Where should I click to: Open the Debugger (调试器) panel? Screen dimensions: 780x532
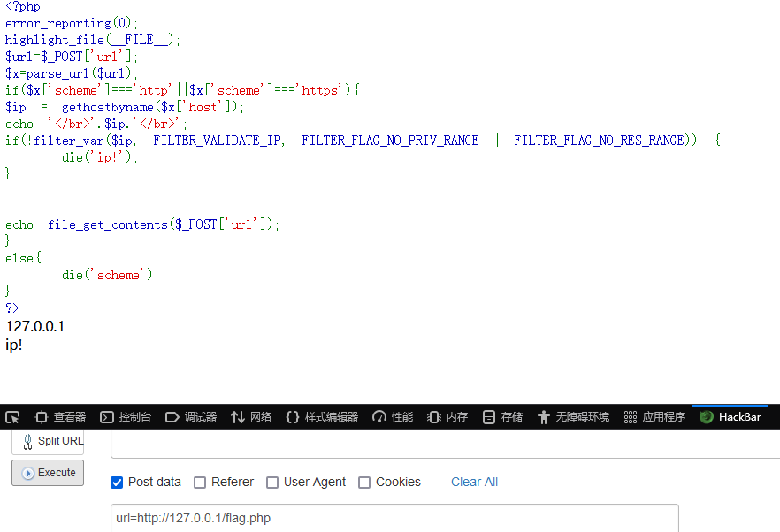191,417
